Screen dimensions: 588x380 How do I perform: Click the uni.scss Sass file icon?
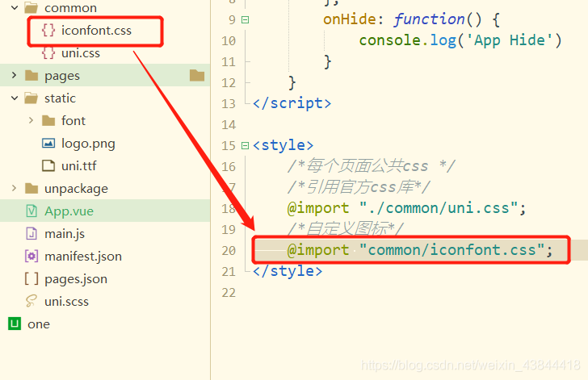pyautogui.click(x=31, y=301)
